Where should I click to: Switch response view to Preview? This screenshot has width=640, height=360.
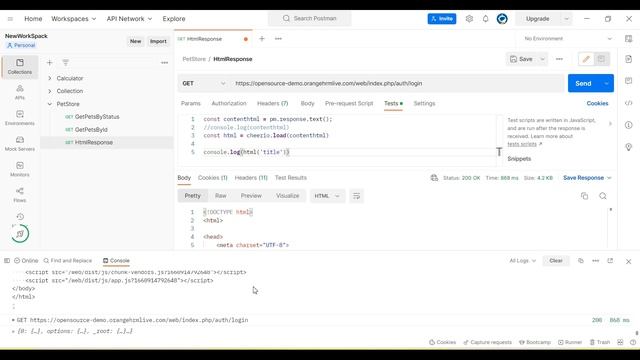(x=251, y=196)
